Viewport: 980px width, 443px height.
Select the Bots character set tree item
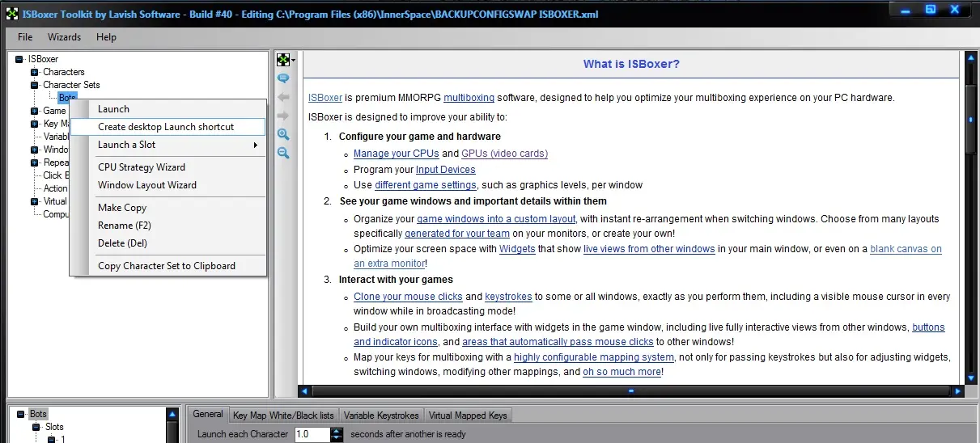[x=67, y=98]
